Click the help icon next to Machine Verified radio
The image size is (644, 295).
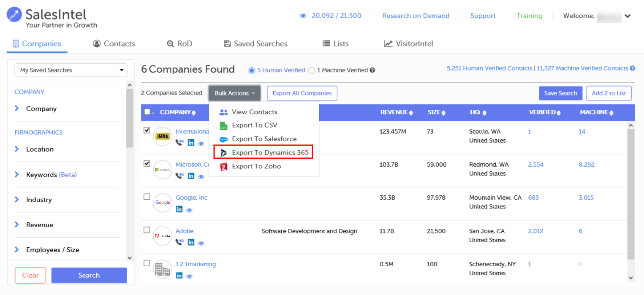(372, 70)
